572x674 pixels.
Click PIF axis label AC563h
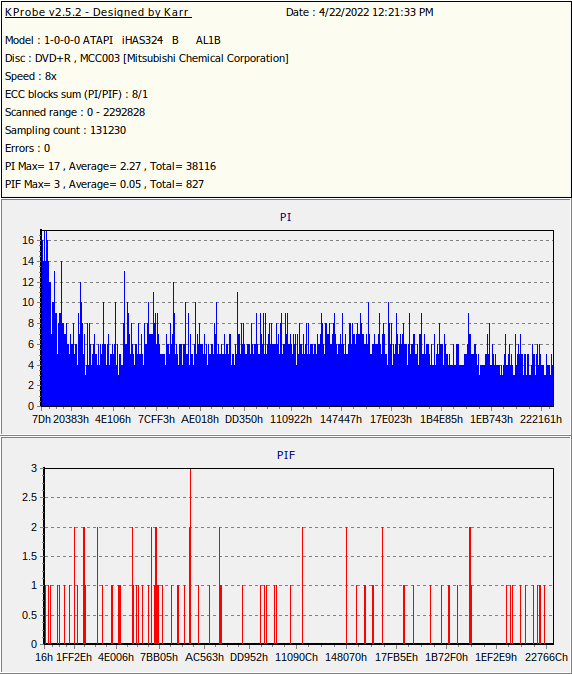[x=204, y=657]
